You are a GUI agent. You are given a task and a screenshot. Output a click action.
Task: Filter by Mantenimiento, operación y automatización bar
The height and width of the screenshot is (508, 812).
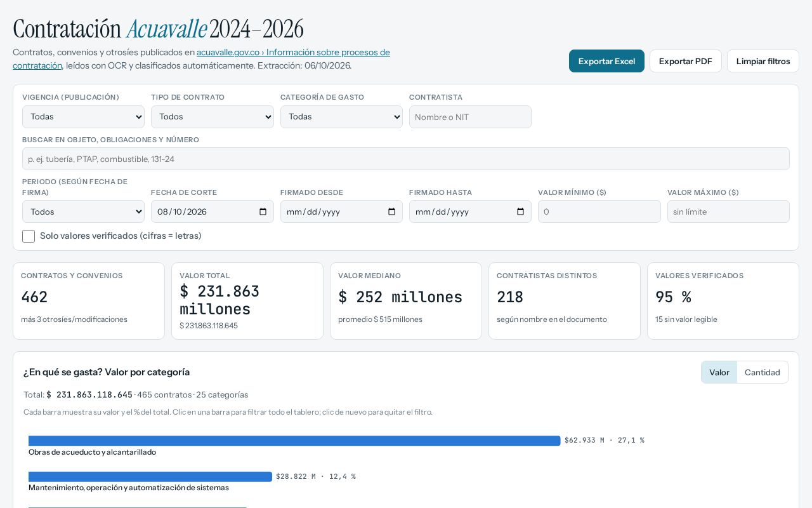tap(150, 477)
